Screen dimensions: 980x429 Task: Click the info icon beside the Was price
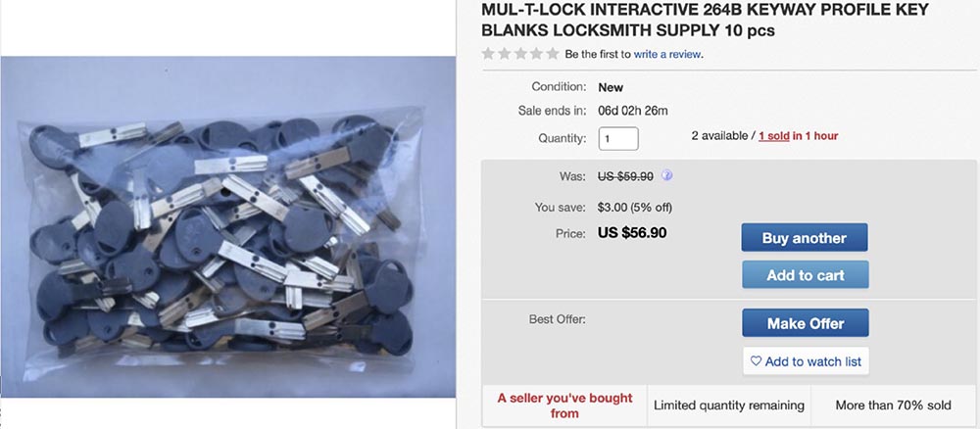pos(666,175)
